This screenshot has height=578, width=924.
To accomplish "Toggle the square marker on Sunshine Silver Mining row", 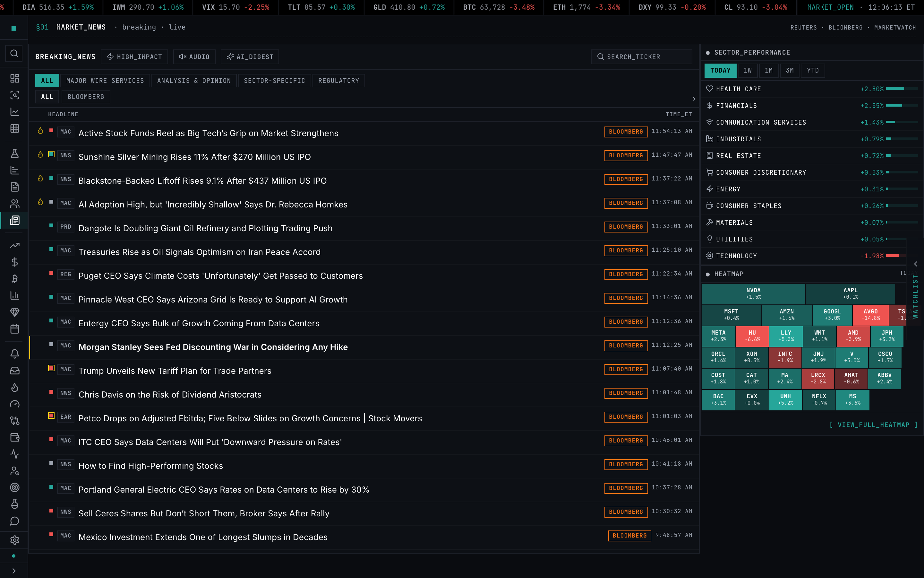I will [x=51, y=154].
